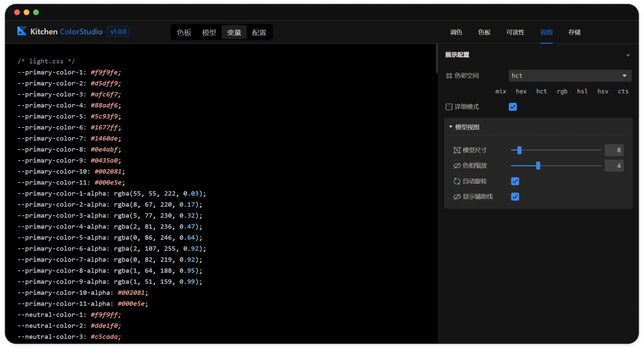Select the hsl color space shortcut
The image size is (644, 350).
582,91
